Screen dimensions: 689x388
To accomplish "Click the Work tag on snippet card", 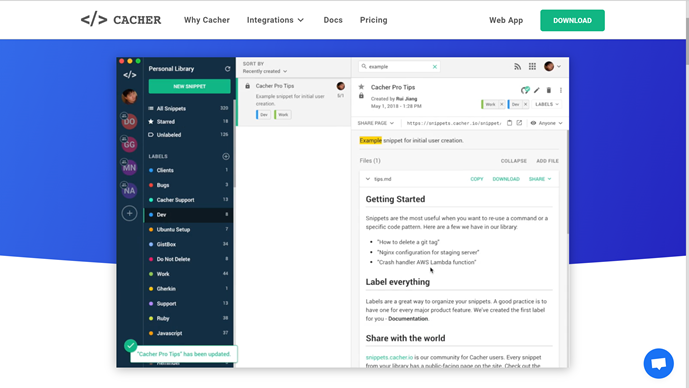I will coord(283,115).
